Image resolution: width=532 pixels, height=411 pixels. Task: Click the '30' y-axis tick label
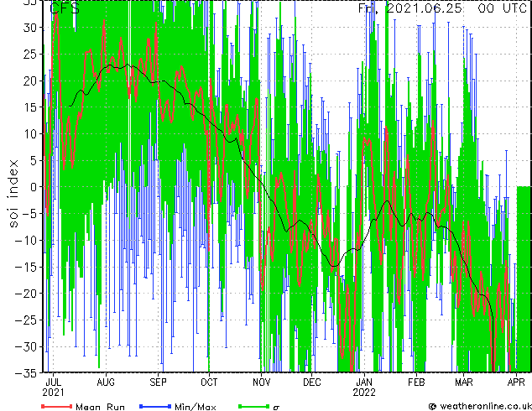coord(29,28)
